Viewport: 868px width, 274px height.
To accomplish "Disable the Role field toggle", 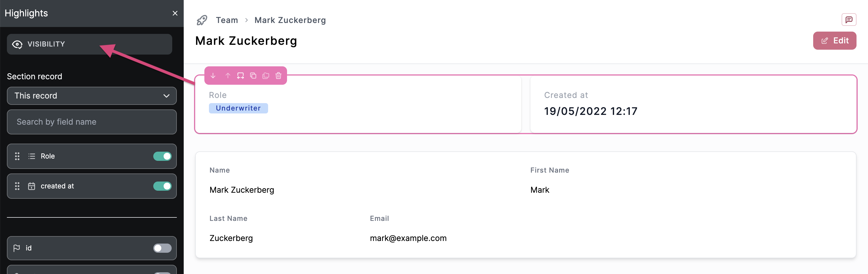I will pos(162,156).
